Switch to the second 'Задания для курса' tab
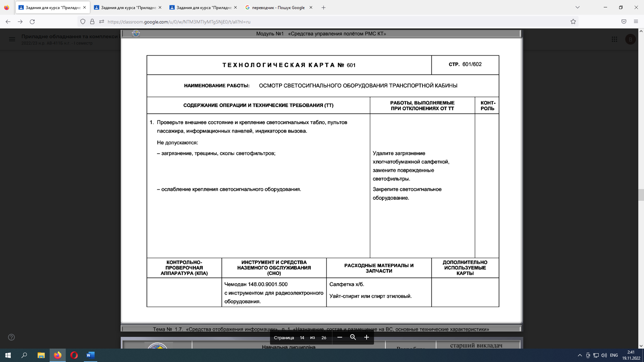Screen dimensions: 644x362 [x=128, y=7]
